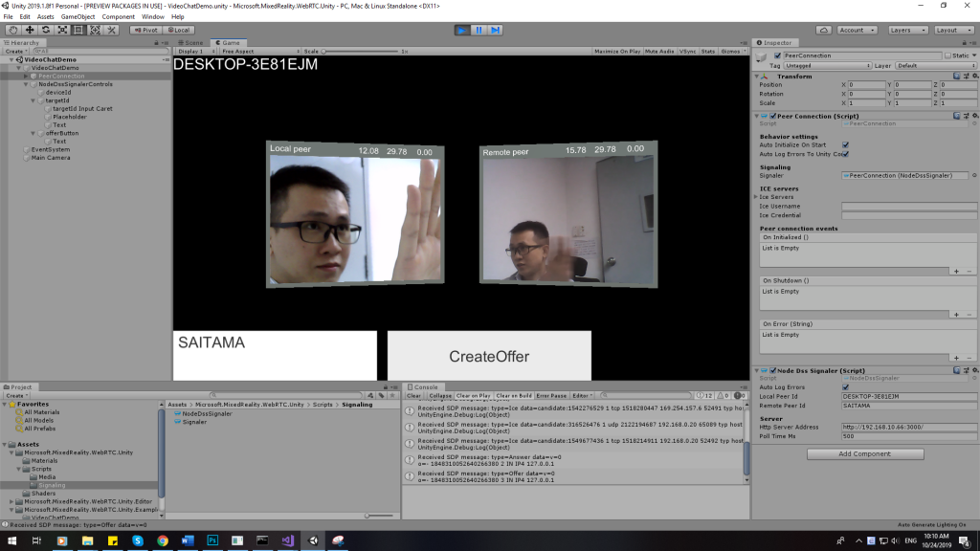This screenshot has height=551, width=980.
Task: Add an entry to On Shutdown event list
Action: 956,314
